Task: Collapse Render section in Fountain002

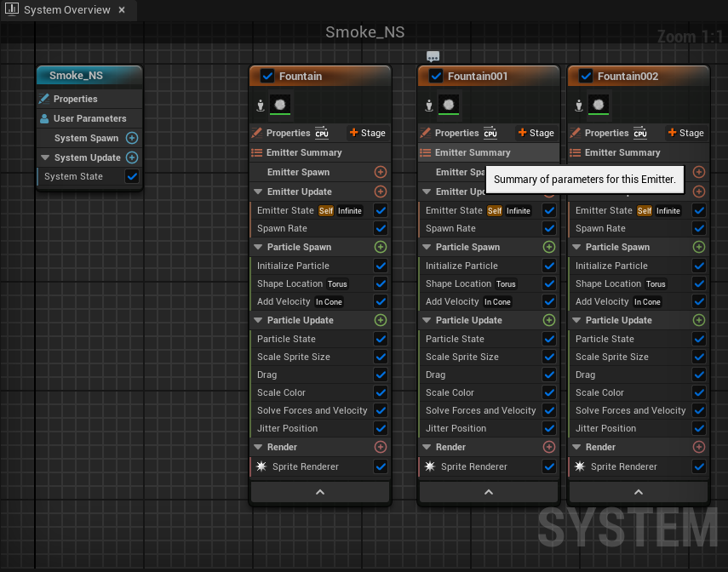Action: (577, 447)
